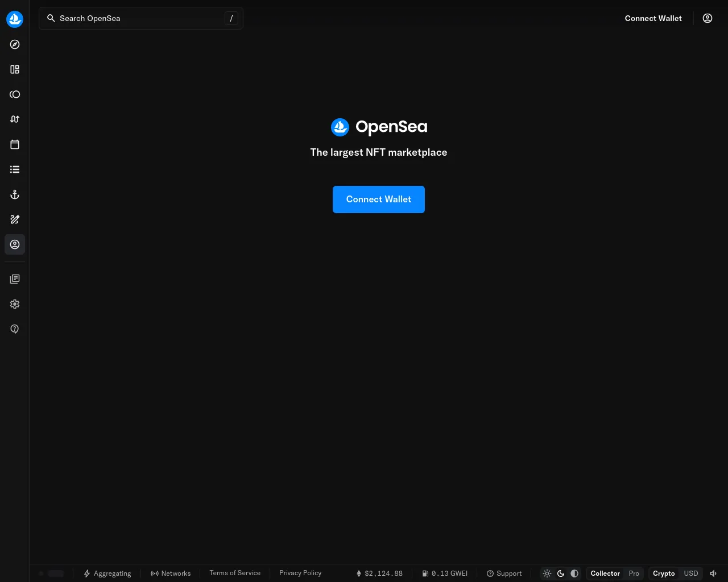This screenshot has height=582, width=728.
Task: Open Terms of Service link
Action: (x=235, y=573)
